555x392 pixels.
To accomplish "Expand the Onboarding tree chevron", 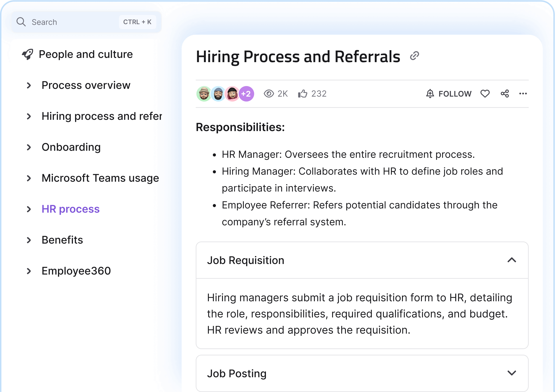I will tap(29, 147).
